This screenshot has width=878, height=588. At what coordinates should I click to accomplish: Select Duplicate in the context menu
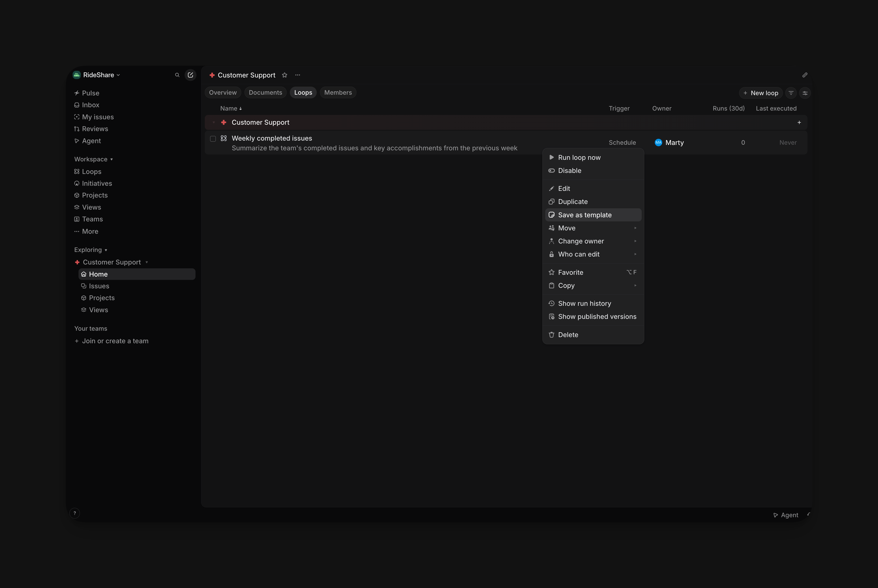[593, 202]
